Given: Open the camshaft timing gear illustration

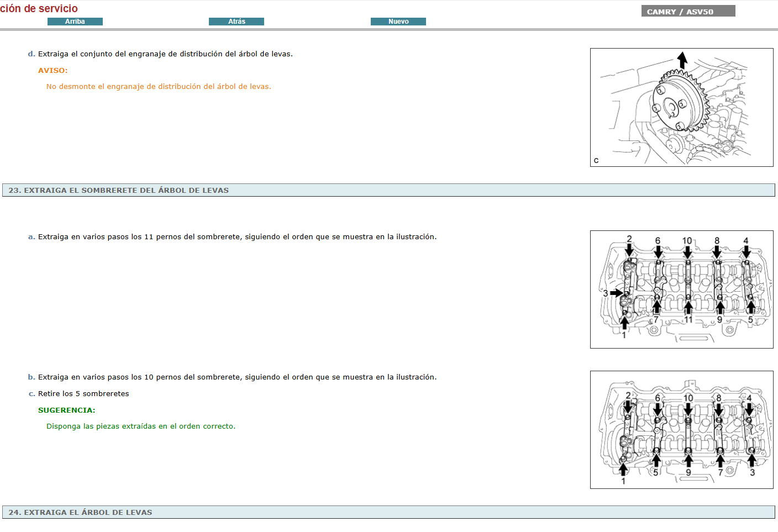Looking at the screenshot, I should [x=682, y=107].
